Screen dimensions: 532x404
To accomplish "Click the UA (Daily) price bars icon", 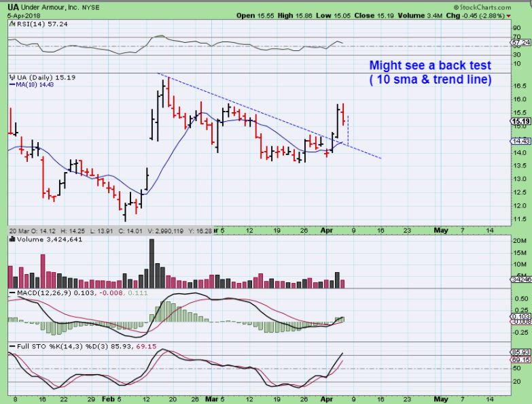I will tap(12, 78).
